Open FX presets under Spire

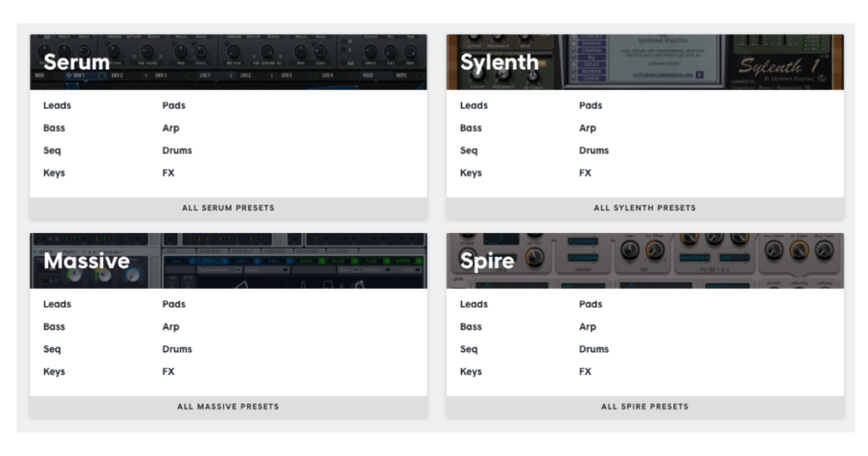585,371
